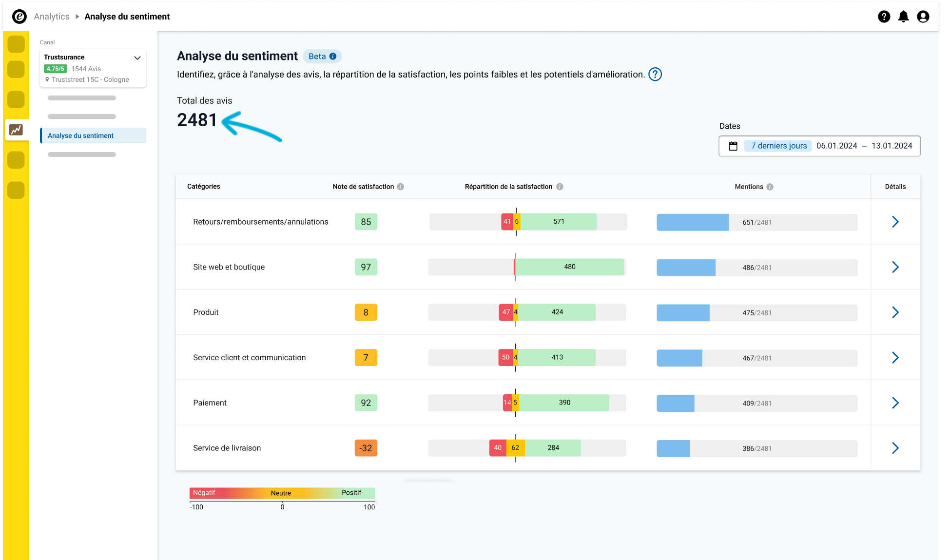The height and width of the screenshot is (560, 949).
Task: Click the total reviews number 2481
Action: pyautogui.click(x=197, y=120)
